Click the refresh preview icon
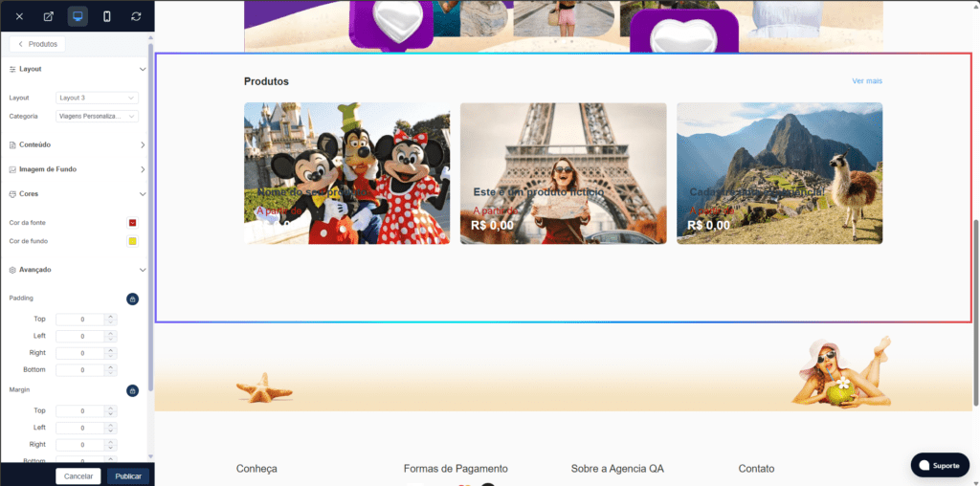The image size is (980, 486). (136, 16)
